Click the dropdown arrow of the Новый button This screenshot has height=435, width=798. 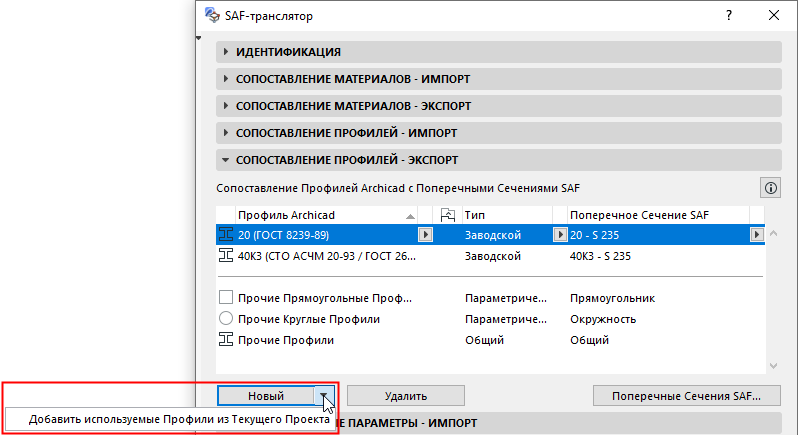pos(324,395)
